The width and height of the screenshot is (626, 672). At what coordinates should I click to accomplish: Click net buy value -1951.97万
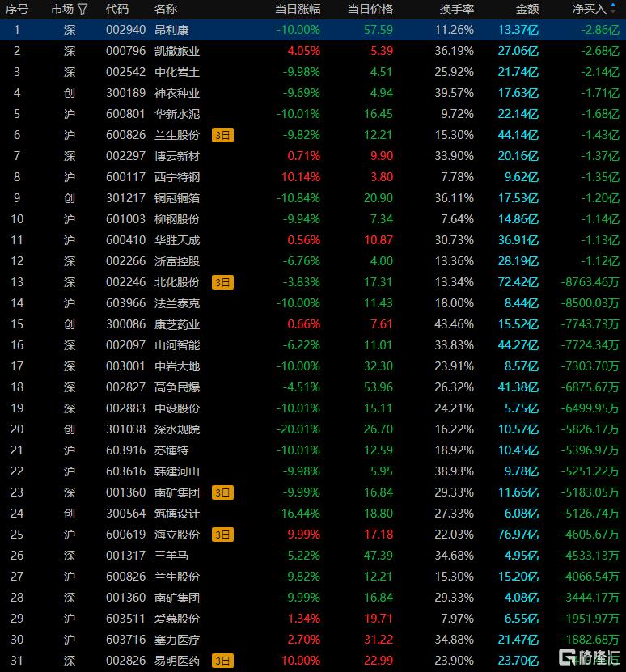590,619
